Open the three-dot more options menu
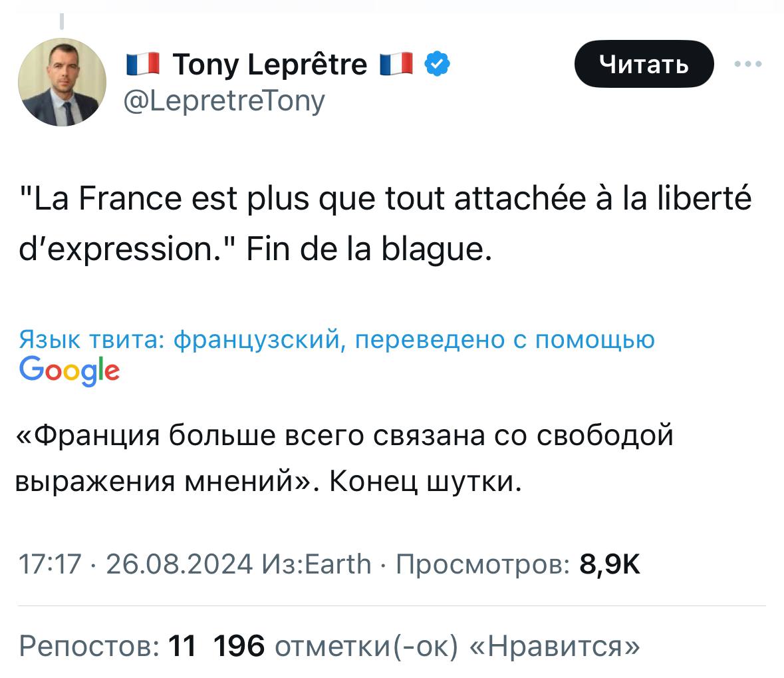Viewport: 784px width, 678px height. (748, 65)
